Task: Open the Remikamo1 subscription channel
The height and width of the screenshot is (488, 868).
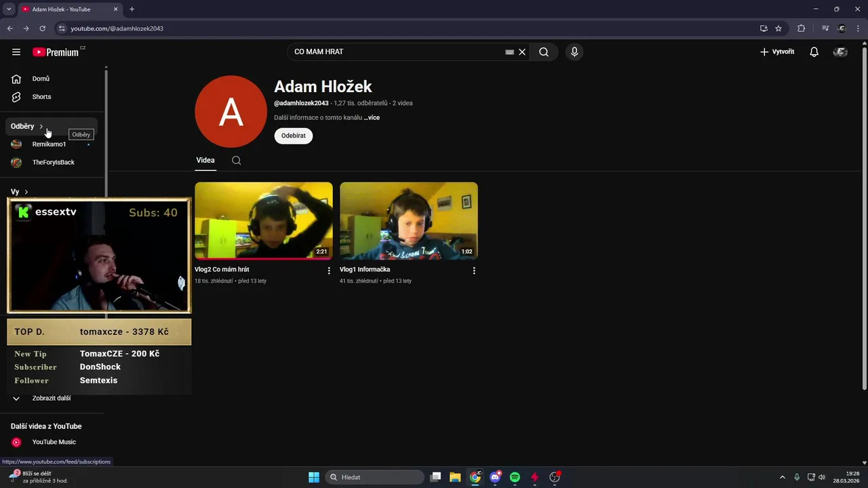Action: click(x=52, y=144)
